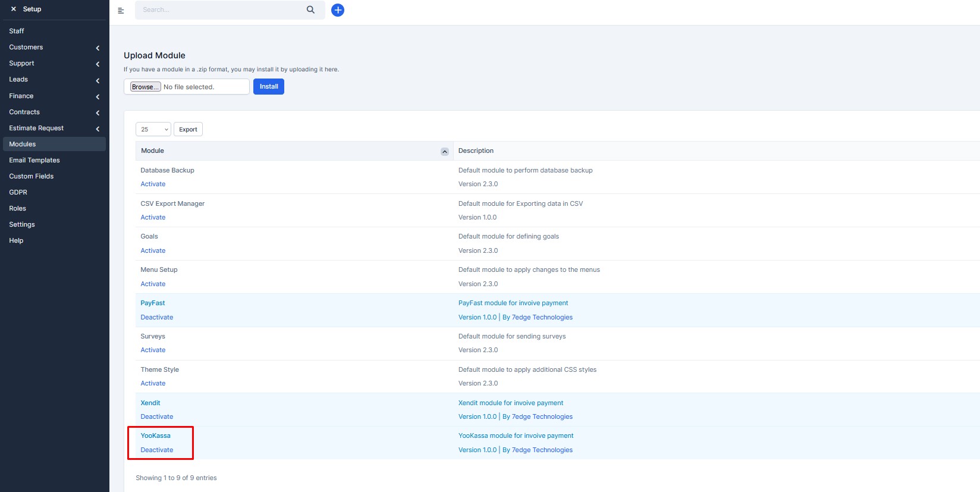Deactivate the PayFast module
The width and height of the screenshot is (980, 492).
click(157, 317)
